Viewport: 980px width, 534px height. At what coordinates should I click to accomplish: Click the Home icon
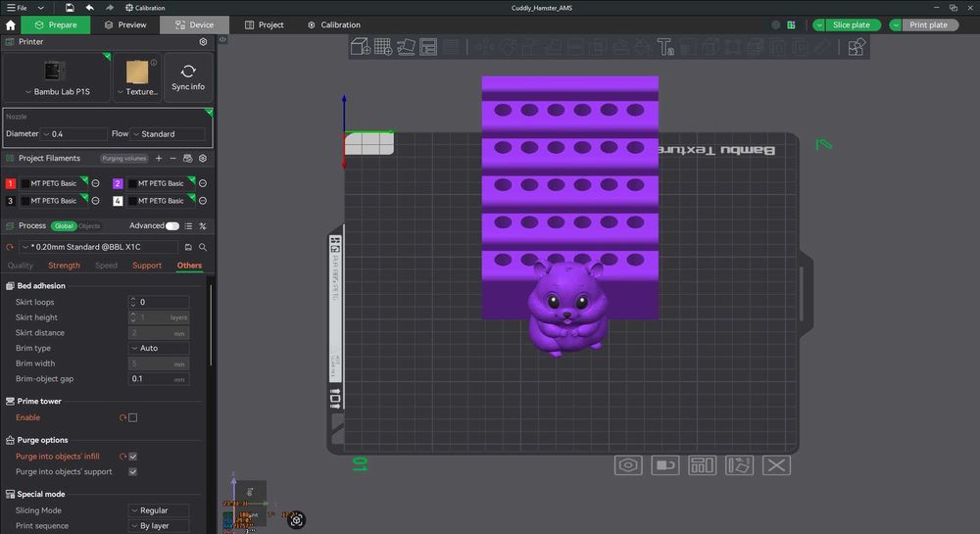(10, 24)
